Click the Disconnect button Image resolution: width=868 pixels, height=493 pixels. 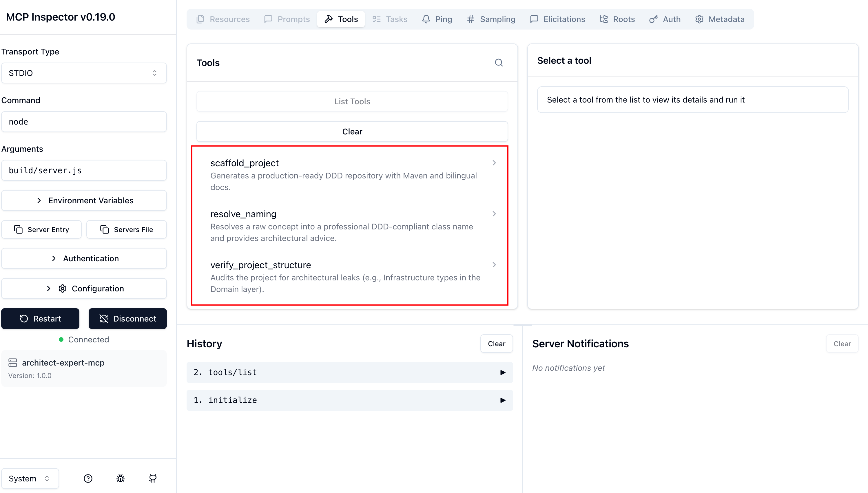128,319
